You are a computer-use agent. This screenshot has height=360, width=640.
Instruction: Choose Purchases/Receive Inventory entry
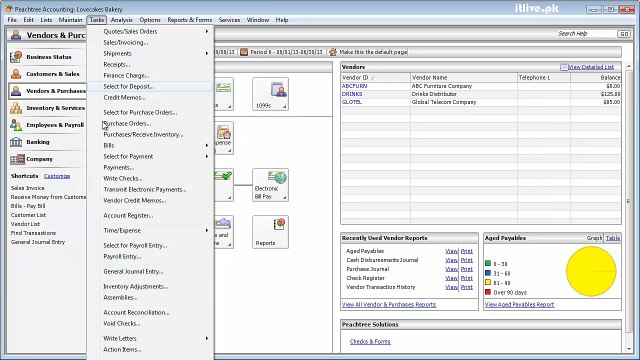click(x=143, y=134)
